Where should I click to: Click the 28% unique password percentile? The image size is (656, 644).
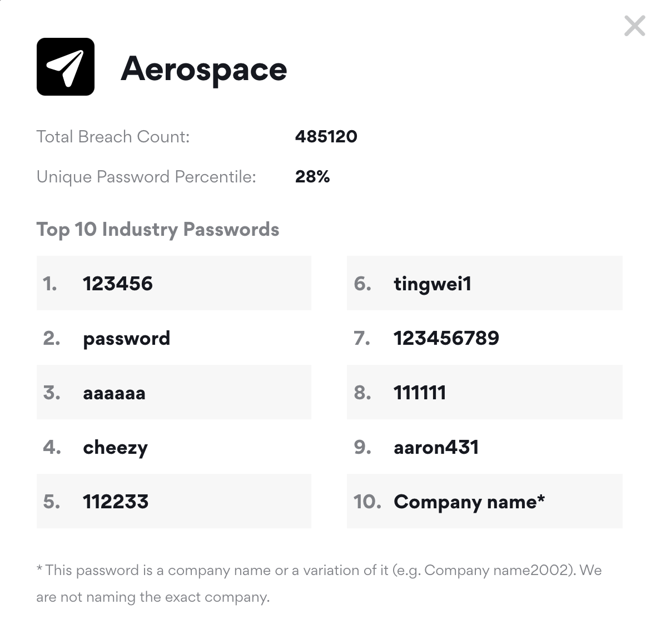(x=312, y=177)
